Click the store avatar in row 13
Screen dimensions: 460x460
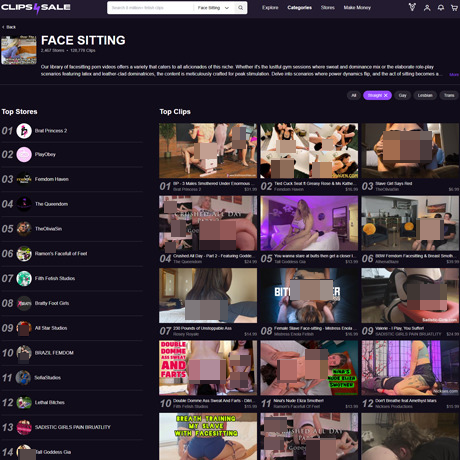coord(24,427)
